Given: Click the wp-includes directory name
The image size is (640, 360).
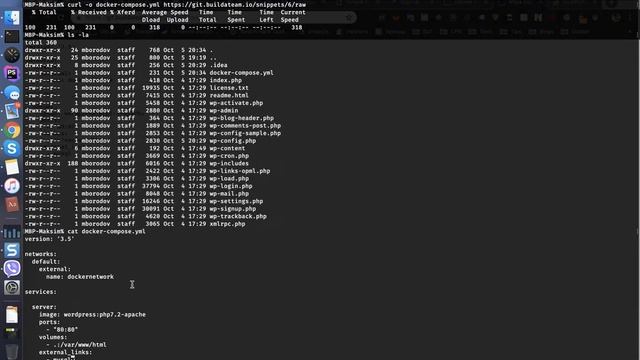Looking at the screenshot, I should 229,163.
